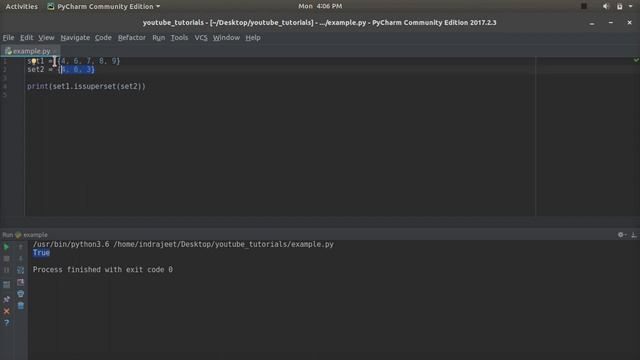Rerun the example script with green play icon
This screenshot has height=360, width=640.
point(6,247)
